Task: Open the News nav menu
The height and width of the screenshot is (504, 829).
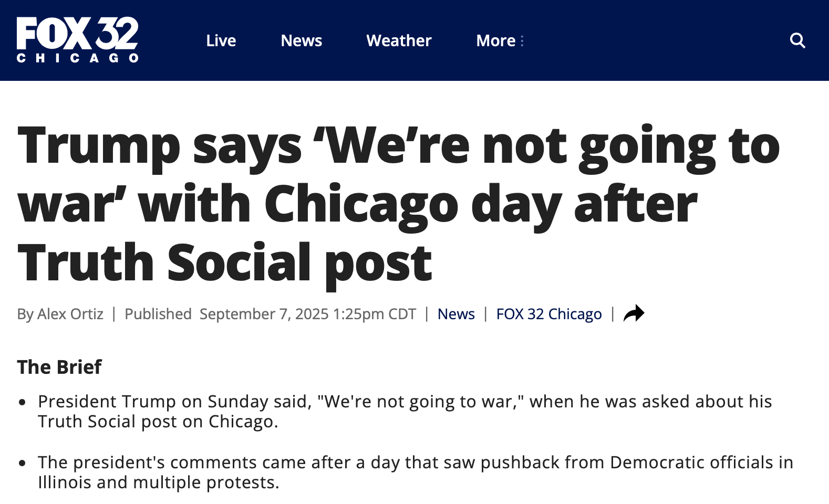Action: pos(301,40)
